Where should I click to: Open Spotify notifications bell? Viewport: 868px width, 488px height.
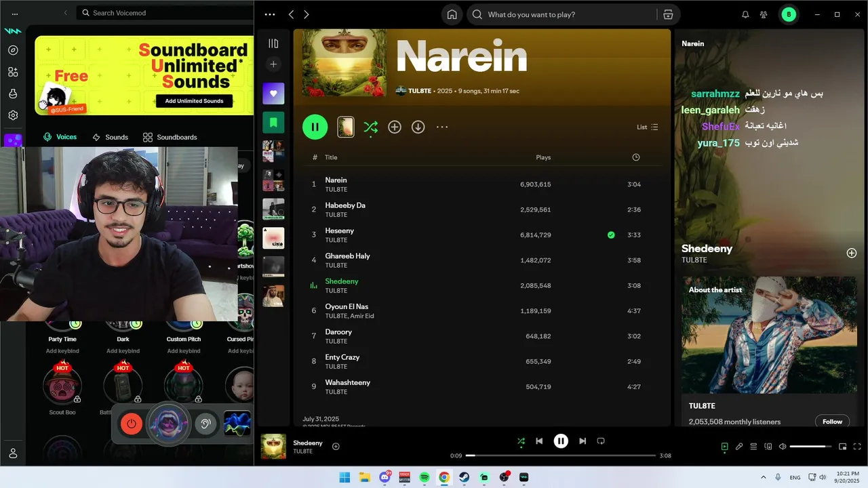[x=745, y=14]
